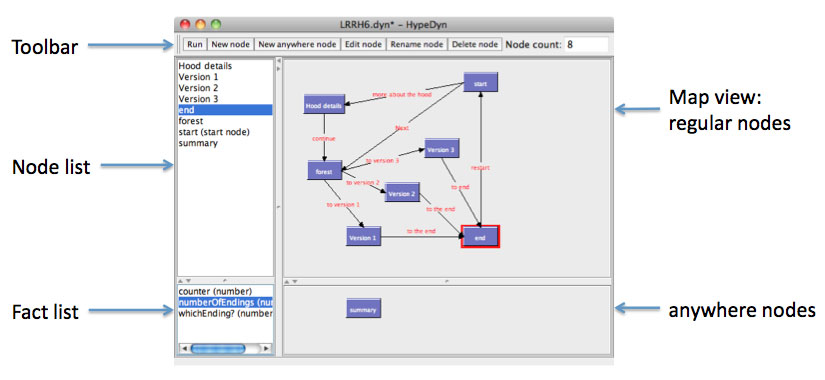The width and height of the screenshot is (825, 380).
Task: Click the New anywhere node button
Action: [x=297, y=45]
